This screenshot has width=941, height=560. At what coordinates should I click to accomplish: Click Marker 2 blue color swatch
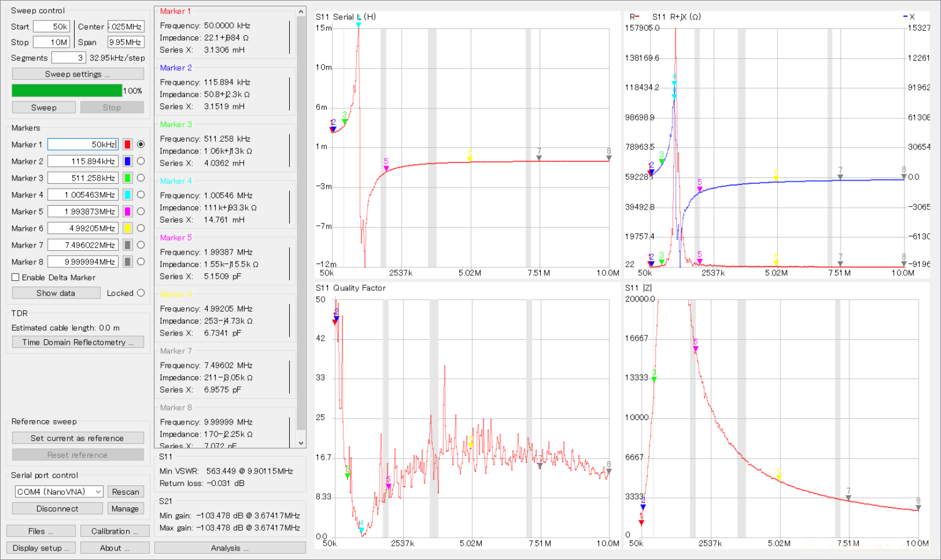pyautogui.click(x=127, y=161)
